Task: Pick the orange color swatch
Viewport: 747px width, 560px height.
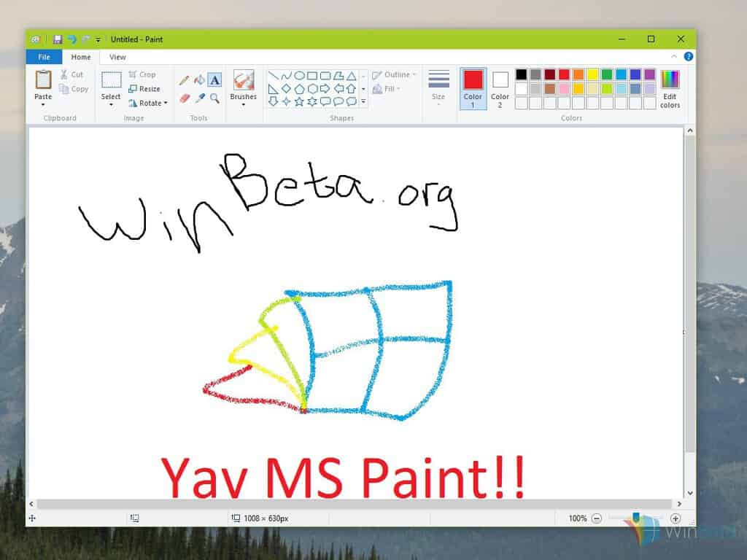Action: tap(578, 74)
